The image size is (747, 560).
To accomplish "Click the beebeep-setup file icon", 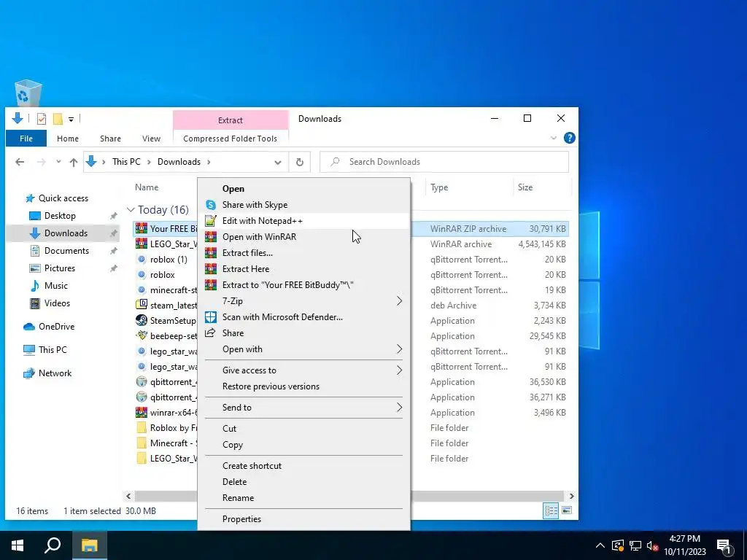I will [x=142, y=335].
